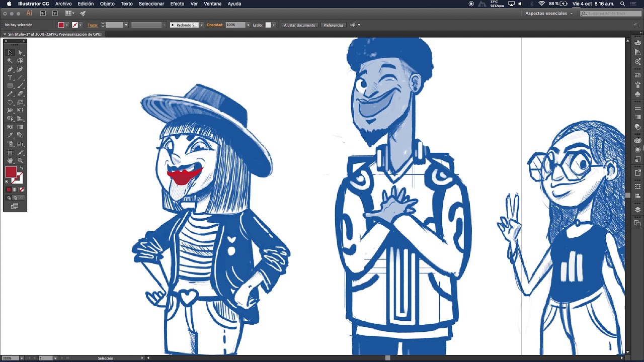
Task: Select the Rotate tool
Action: [x=10, y=103]
